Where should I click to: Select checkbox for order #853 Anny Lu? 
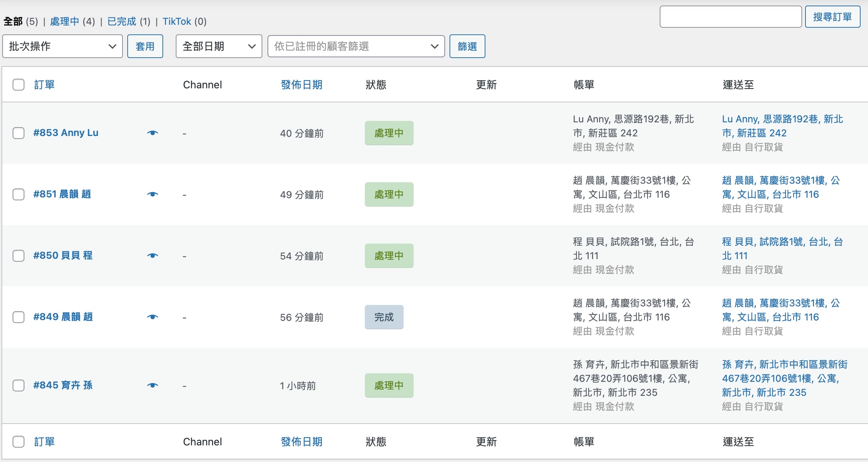point(18,133)
